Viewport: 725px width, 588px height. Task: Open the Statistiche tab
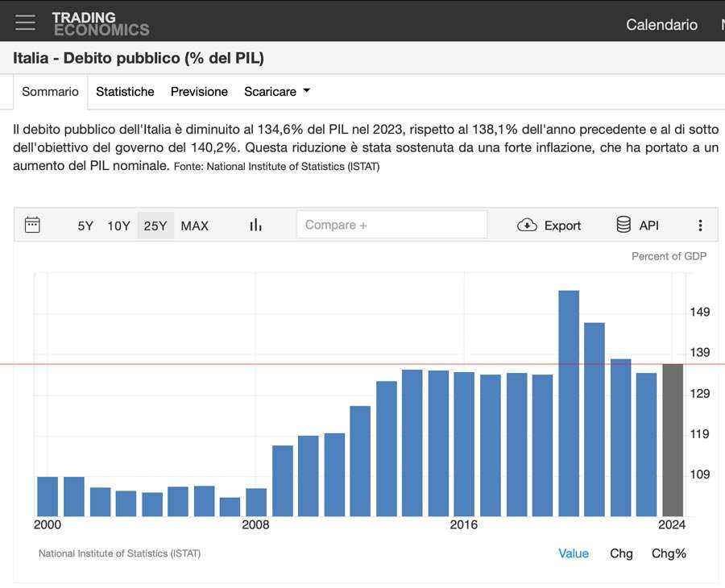pos(125,92)
